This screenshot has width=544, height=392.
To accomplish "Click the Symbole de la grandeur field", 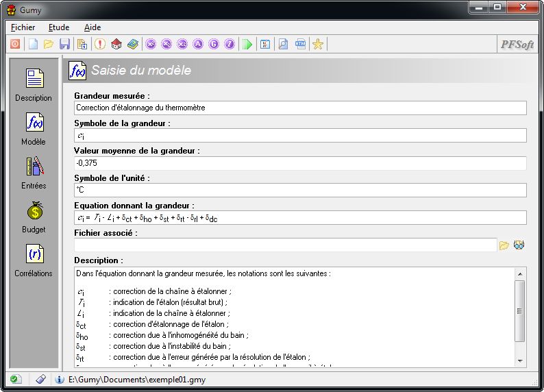I will [x=300, y=135].
